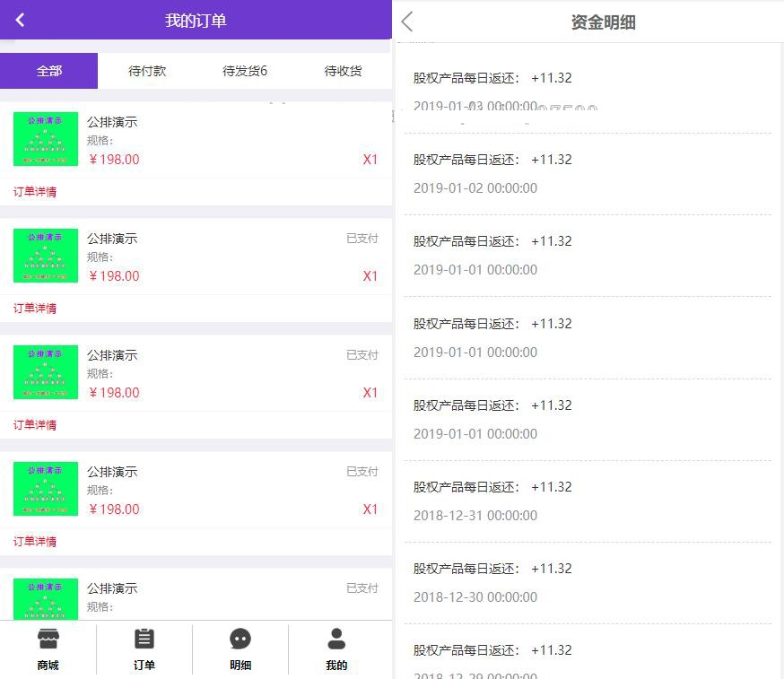Tap the 商城 shop icon
The image size is (784, 679).
(48, 640)
